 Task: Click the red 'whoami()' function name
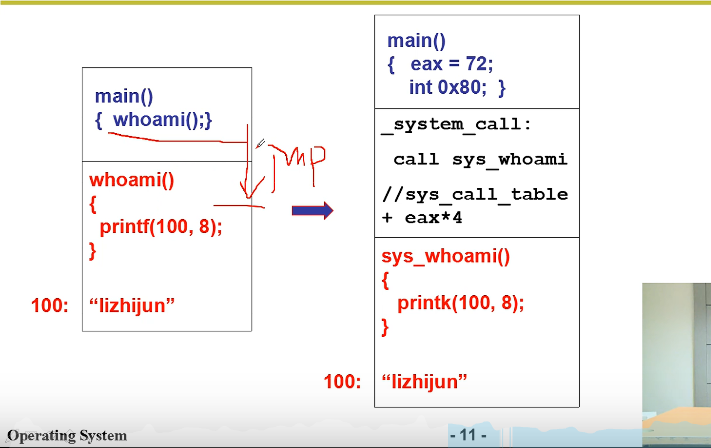(x=131, y=180)
